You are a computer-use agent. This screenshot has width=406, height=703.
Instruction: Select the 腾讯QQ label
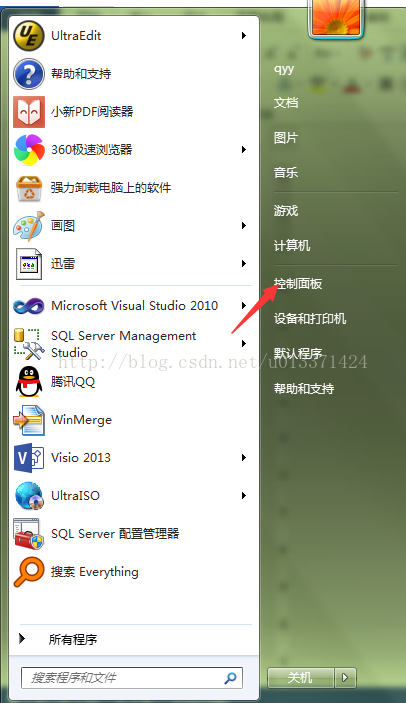(x=73, y=382)
